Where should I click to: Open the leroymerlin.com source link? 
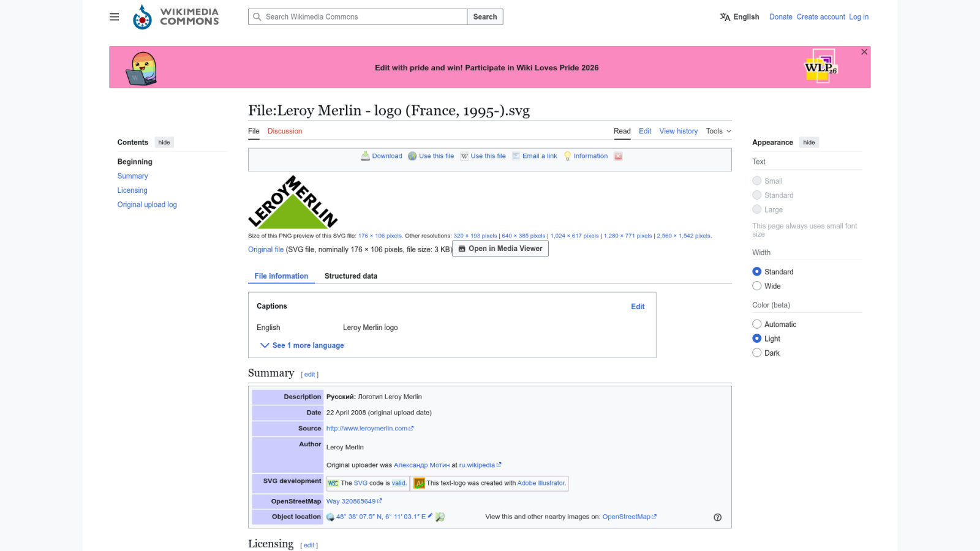tap(369, 429)
